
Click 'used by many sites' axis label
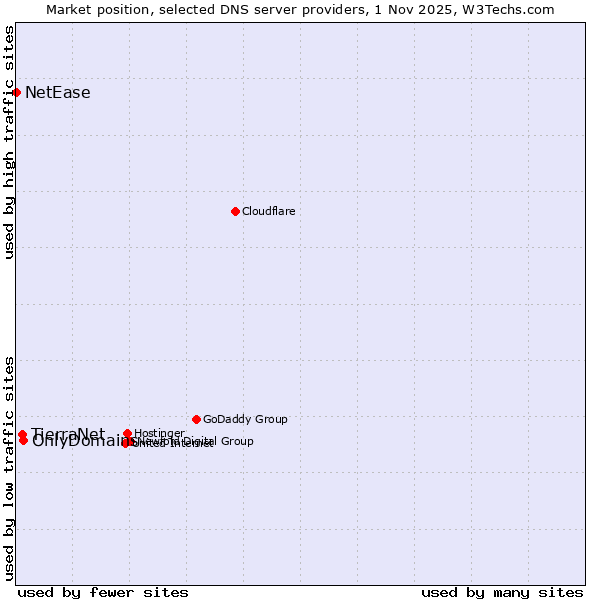pyautogui.click(x=501, y=592)
